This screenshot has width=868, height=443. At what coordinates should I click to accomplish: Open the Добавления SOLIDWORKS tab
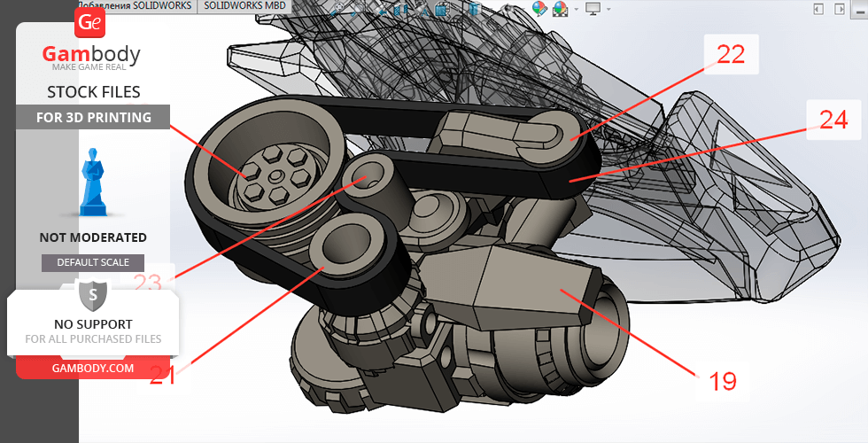(x=136, y=5)
